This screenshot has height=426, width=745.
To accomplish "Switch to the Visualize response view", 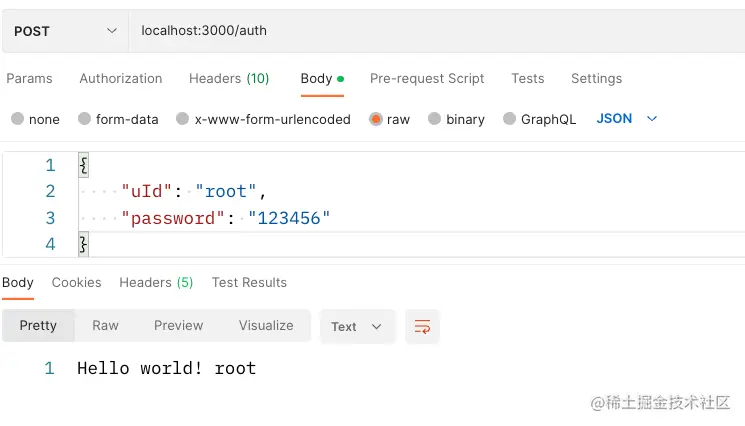I will point(266,326).
